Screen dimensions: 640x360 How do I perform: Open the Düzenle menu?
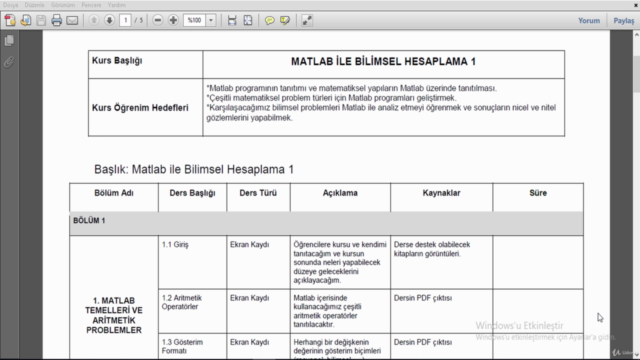pyautogui.click(x=34, y=5)
